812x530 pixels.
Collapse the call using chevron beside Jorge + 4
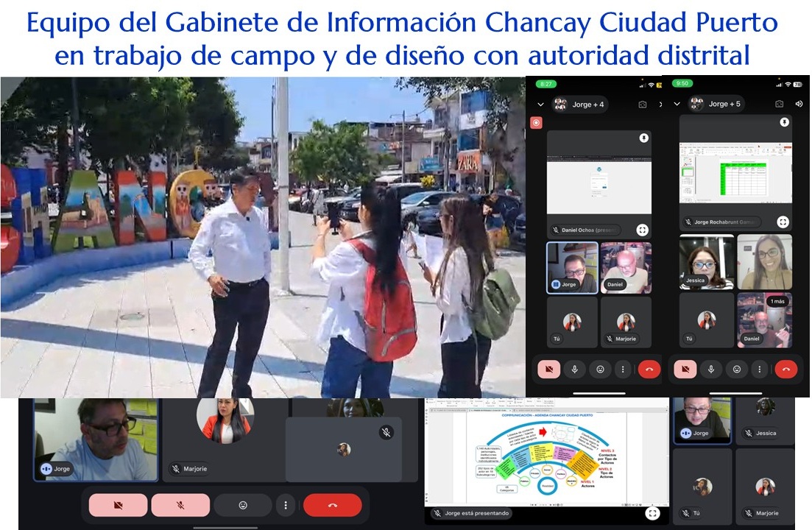(x=541, y=105)
